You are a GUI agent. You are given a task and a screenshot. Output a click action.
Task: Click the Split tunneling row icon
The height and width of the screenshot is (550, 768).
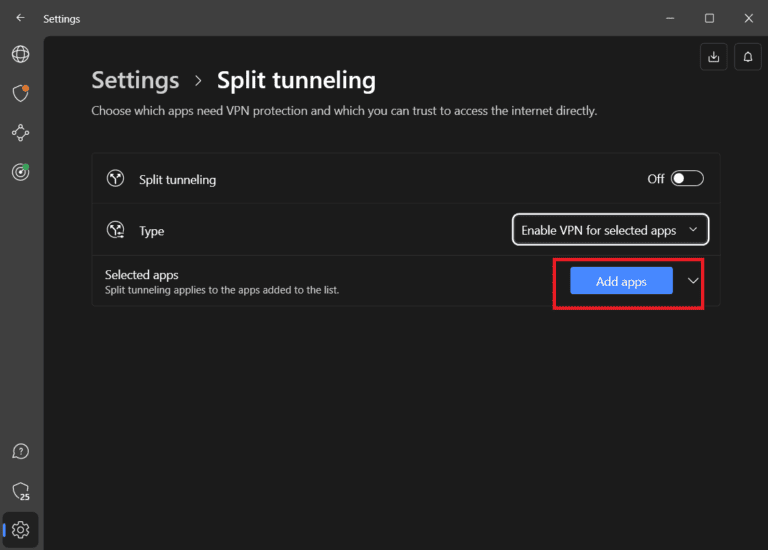pyautogui.click(x=115, y=179)
